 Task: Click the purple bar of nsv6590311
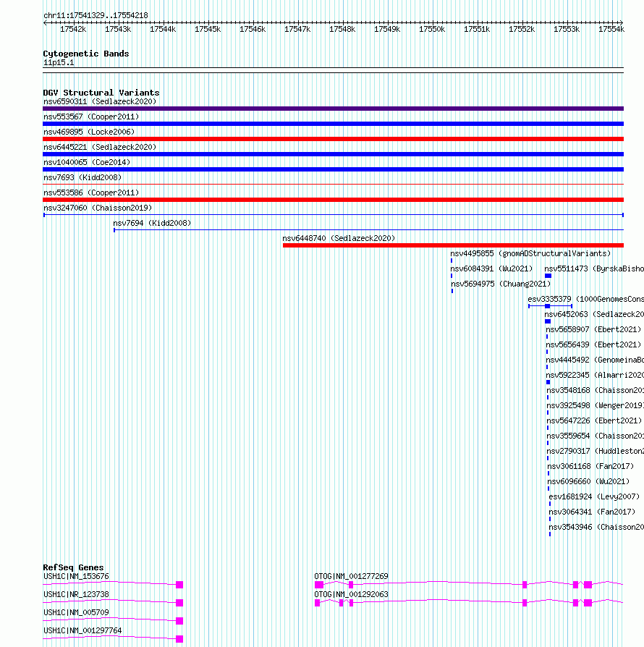coord(334,109)
